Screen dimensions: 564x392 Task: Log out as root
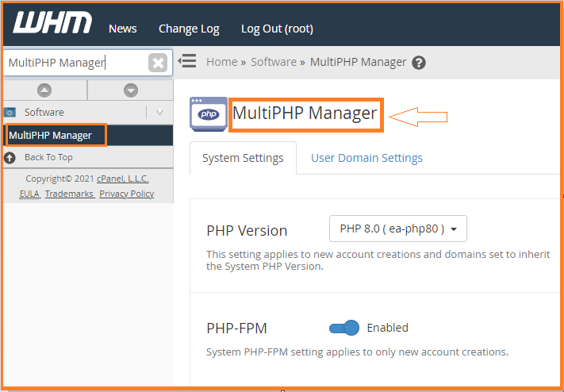point(277,29)
